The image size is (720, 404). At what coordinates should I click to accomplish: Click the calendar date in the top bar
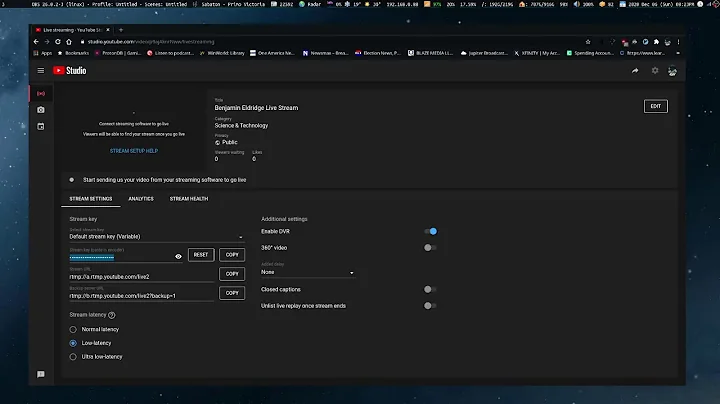coord(657,4)
